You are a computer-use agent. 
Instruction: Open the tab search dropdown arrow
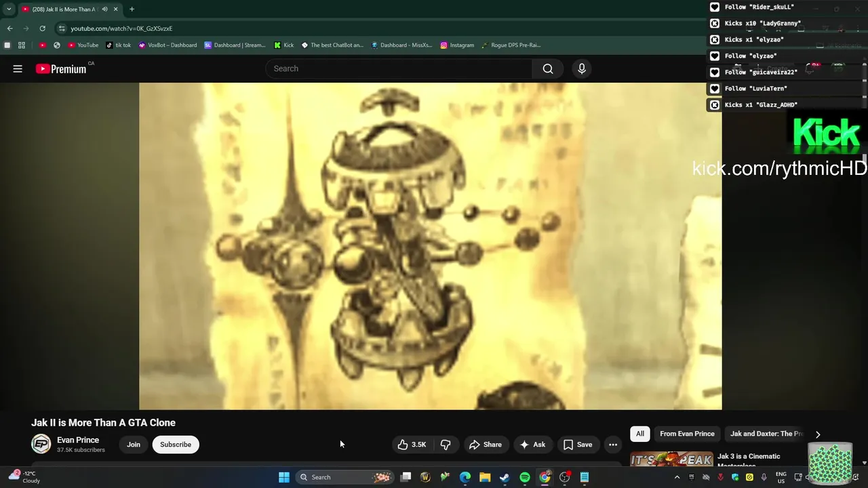(x=9, y=9)
